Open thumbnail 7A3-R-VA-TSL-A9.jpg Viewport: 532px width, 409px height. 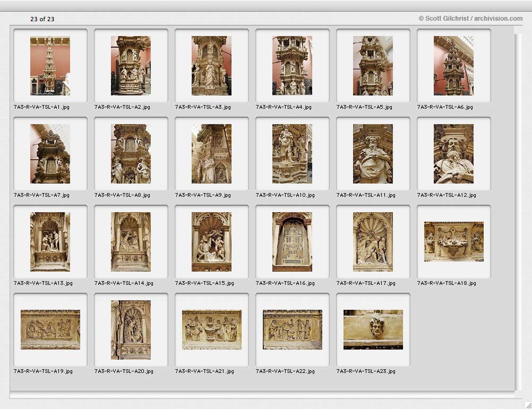pyautogui.click(x=211, y=154)
